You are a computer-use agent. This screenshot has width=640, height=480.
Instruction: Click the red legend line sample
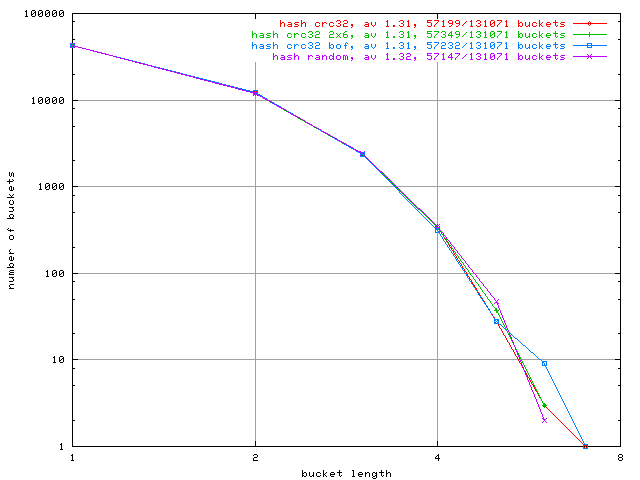click(x=589, y=24)
